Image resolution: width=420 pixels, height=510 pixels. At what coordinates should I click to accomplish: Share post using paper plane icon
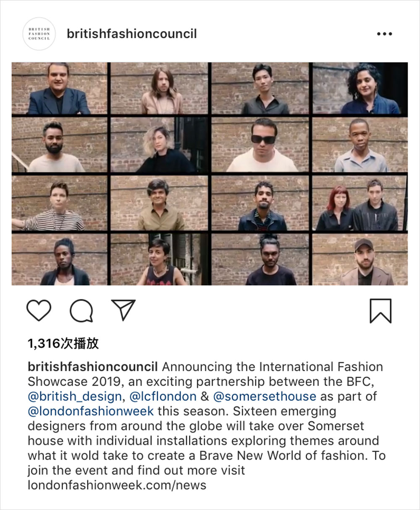tap(123, 310)
